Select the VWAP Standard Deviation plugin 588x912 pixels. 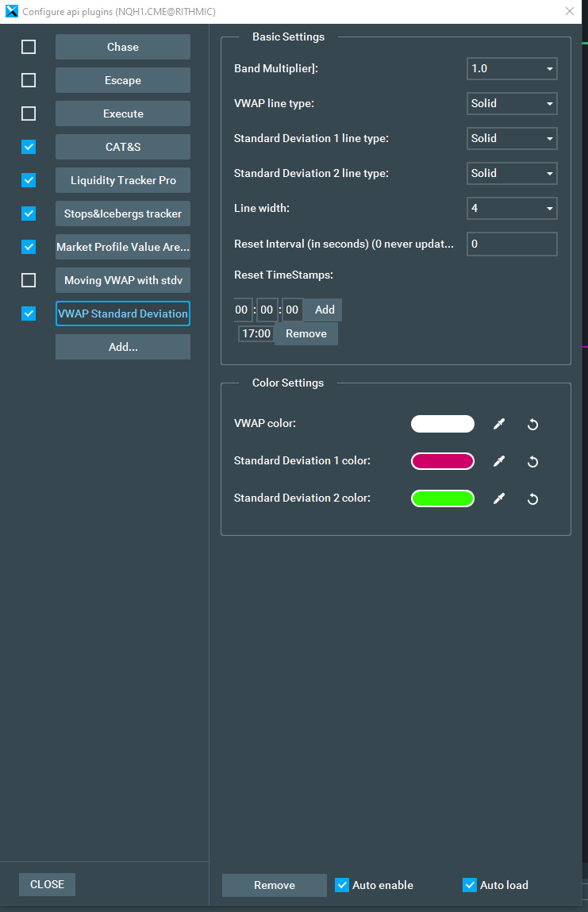click(x=122, y=314)
